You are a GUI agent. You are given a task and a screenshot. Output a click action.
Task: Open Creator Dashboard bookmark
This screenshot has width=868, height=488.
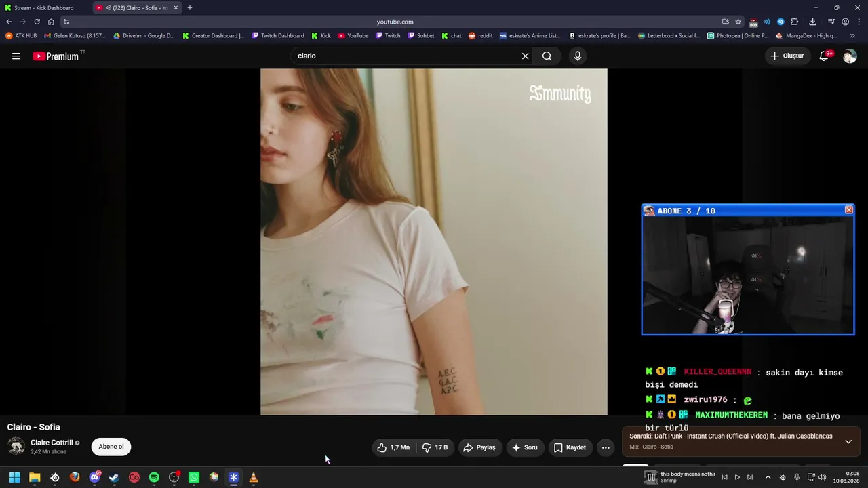pos(214,36)
